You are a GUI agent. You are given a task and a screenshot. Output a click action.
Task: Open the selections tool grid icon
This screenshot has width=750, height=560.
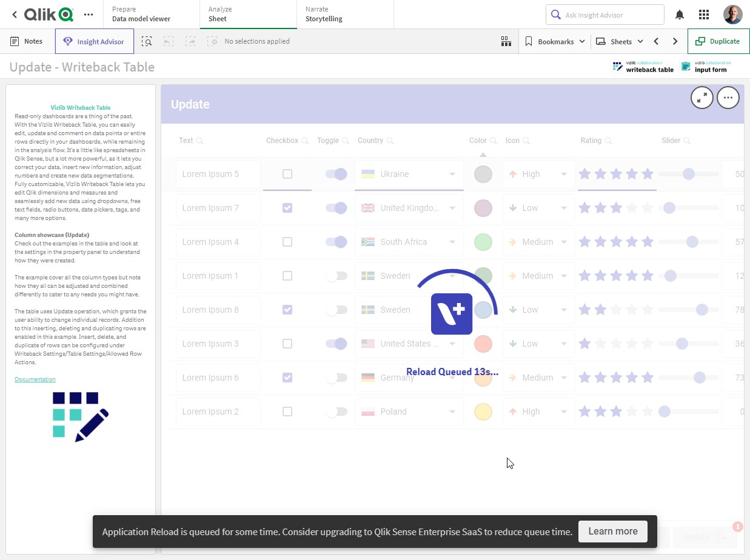pyautogui.click(x=506, y=41)
